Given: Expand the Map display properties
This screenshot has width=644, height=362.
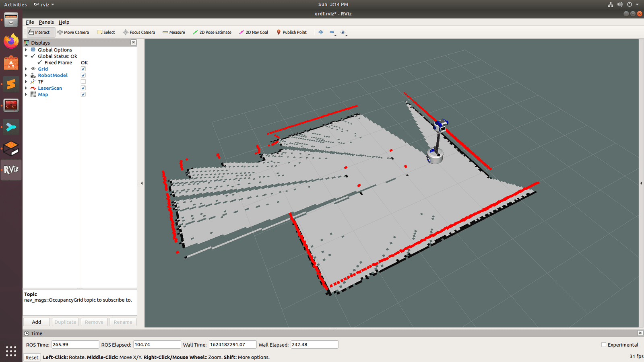Looking at the screenshot, I should (26, 95).
